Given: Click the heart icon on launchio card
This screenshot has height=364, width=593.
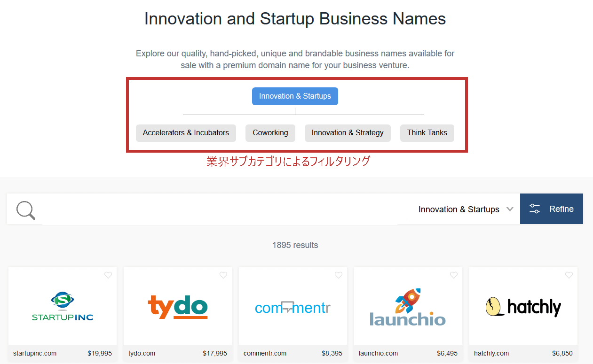Looking at the screenshot, I should click(454, 275).
